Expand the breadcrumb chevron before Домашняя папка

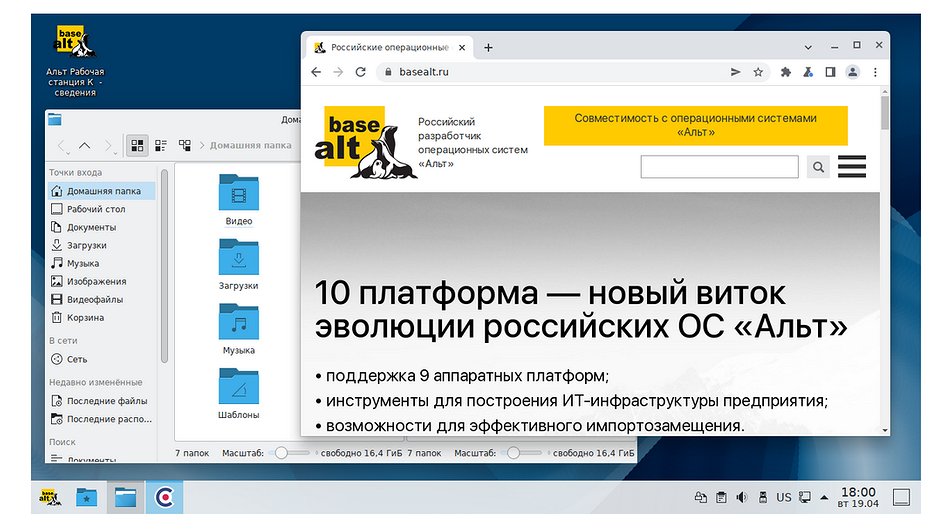(x=202, y=145)
